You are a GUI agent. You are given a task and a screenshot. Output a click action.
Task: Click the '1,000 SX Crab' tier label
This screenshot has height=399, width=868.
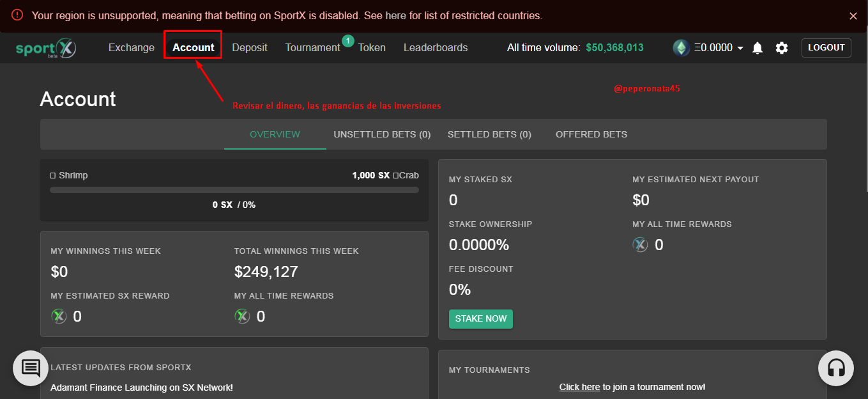click(x=385, y=175)
